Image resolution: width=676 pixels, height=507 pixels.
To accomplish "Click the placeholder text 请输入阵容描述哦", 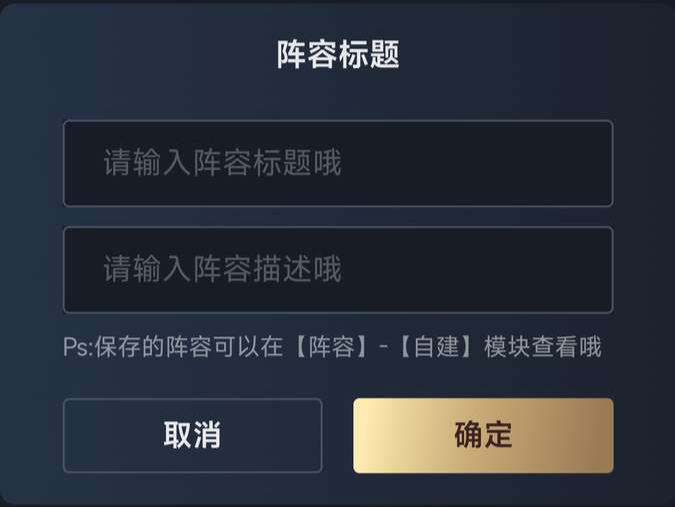I will 222,269.
